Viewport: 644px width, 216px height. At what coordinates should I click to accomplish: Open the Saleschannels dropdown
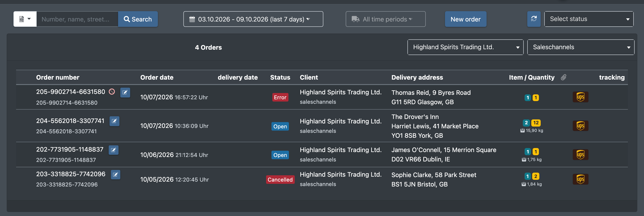[580, 47]
